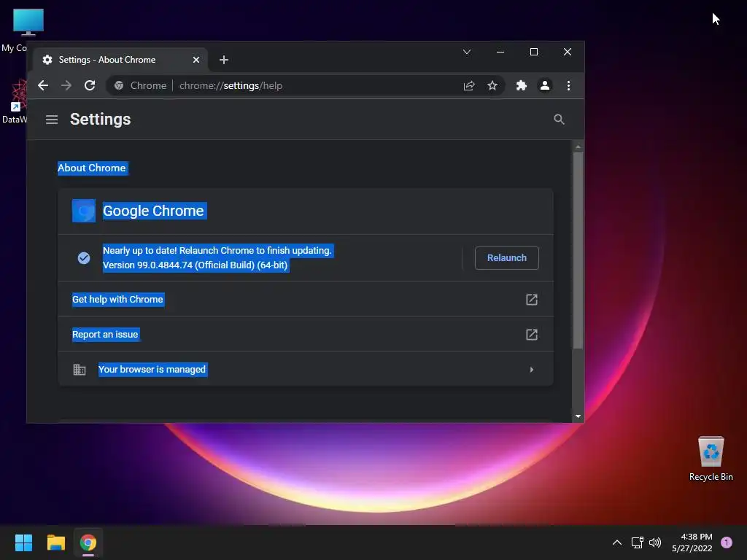Open File Explorer from the taskbar

(55, 542)
